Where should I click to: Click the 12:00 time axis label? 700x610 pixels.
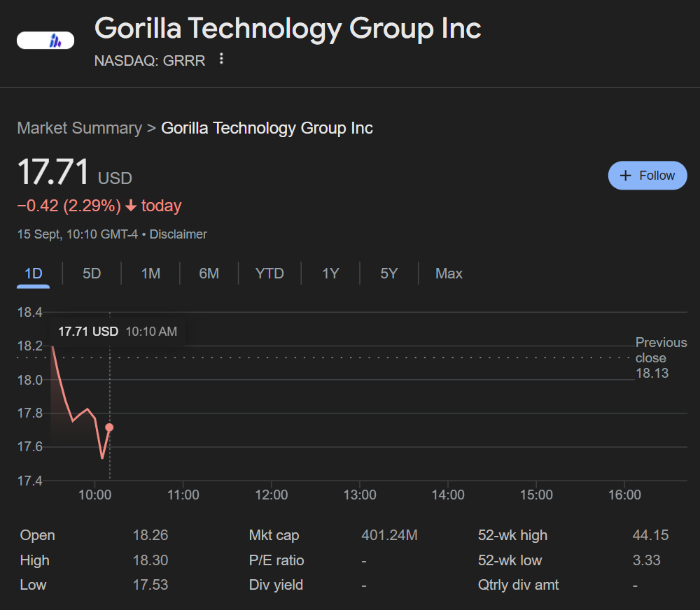272,495
